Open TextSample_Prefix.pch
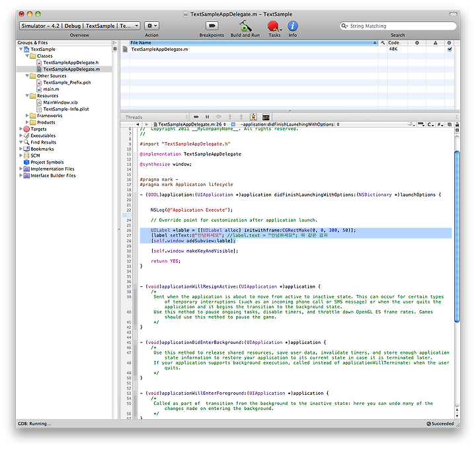Screen dimensions: 476x449 click(67, 83)
